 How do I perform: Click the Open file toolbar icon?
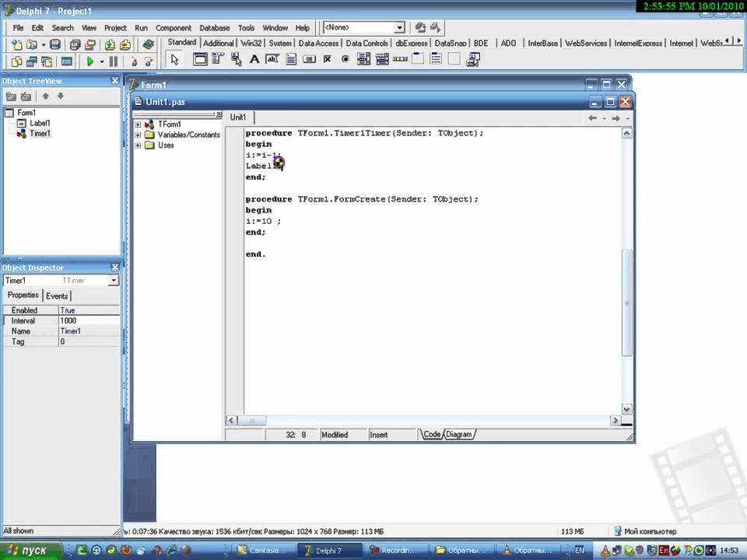click(x=31, y=45)
